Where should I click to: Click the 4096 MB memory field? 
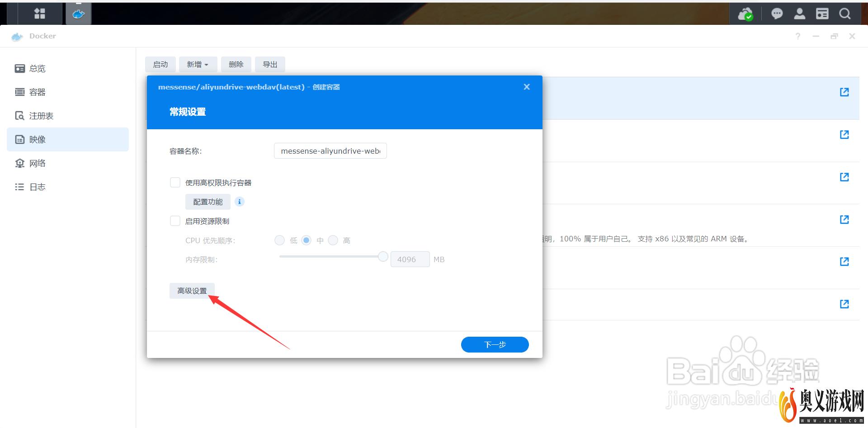(x=410, y=259)
